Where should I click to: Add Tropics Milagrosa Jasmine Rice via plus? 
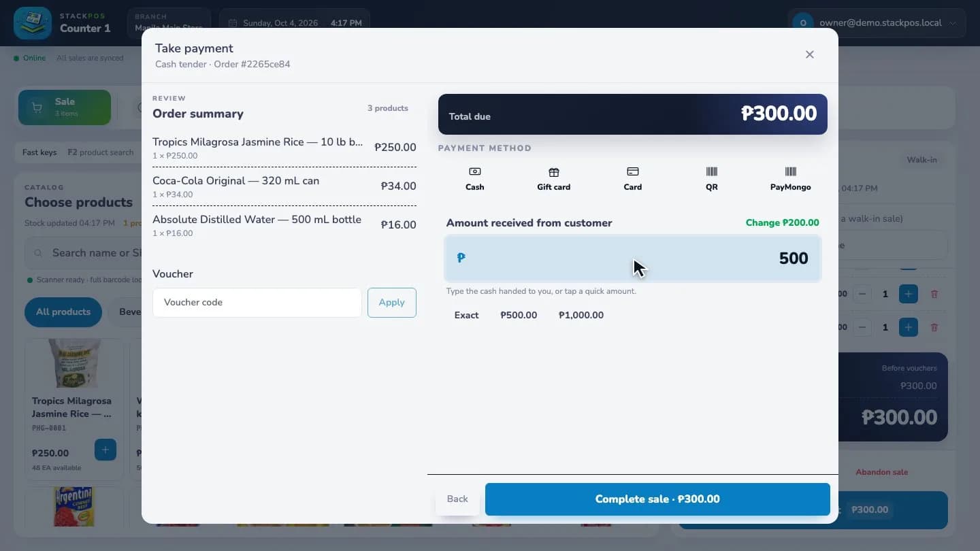coord(105,450)
